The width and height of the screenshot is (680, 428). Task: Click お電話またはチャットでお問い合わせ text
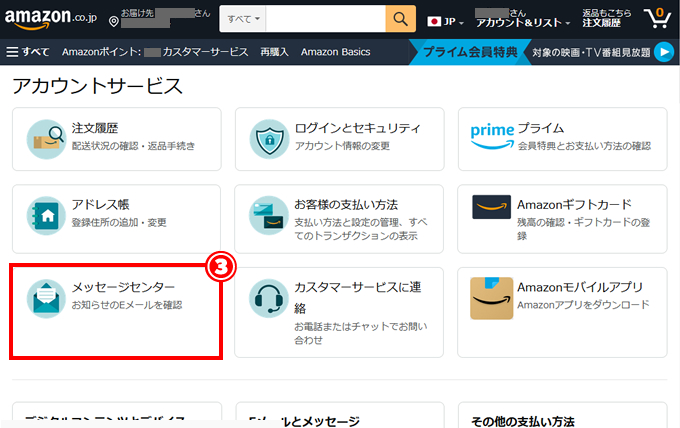click(x=360, y=333)
